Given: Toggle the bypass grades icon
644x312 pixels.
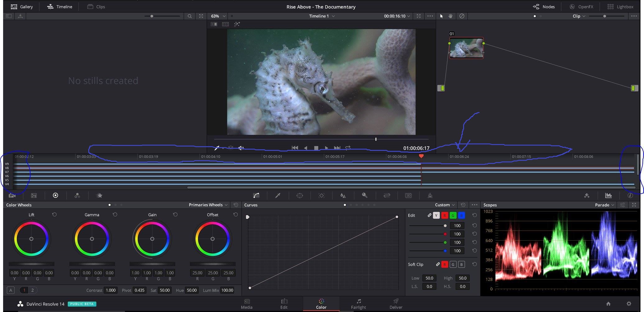Looking at the screenshot, I should pyautogui.click(x=462, y=16).
